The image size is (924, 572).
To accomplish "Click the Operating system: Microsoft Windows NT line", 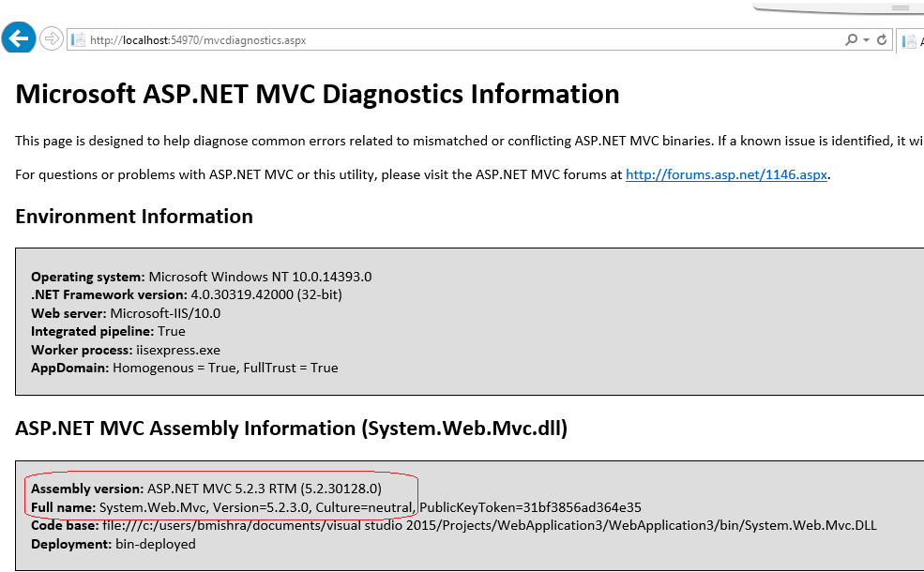I will 201,277.
